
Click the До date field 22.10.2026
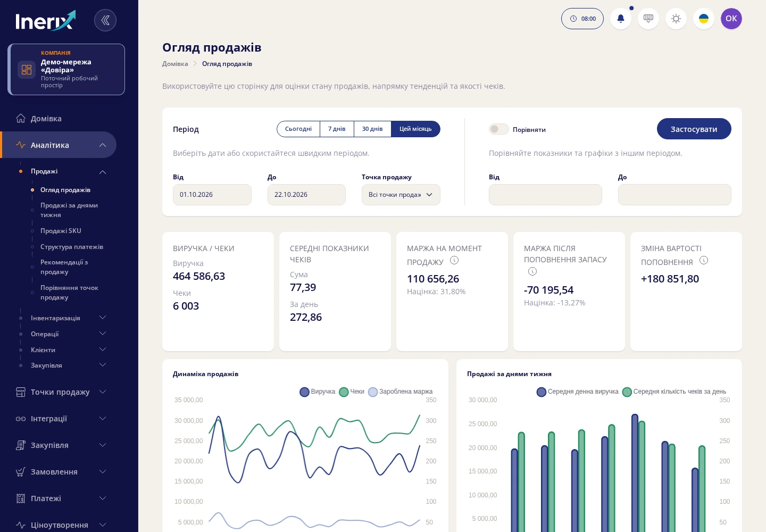click(306, 195)
